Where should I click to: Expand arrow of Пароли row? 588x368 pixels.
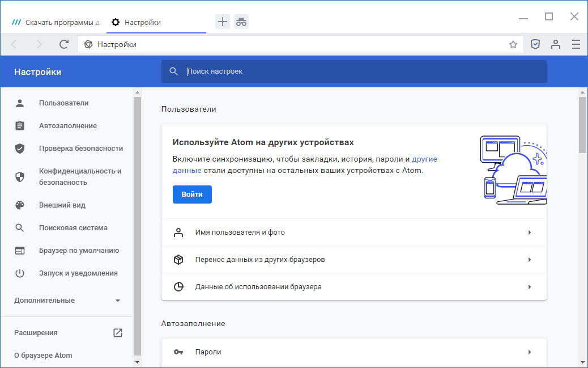click(530, 352)
